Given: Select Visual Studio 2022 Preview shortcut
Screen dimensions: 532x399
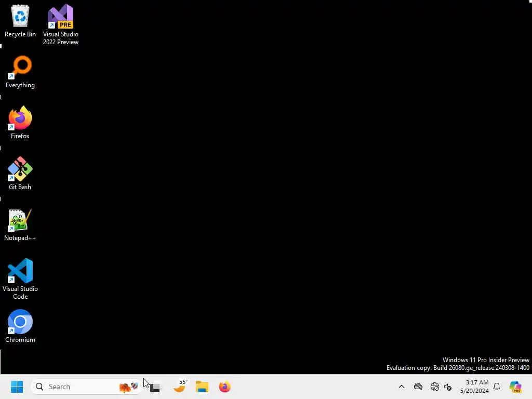Looking at the screenshot, I should 61,24.
